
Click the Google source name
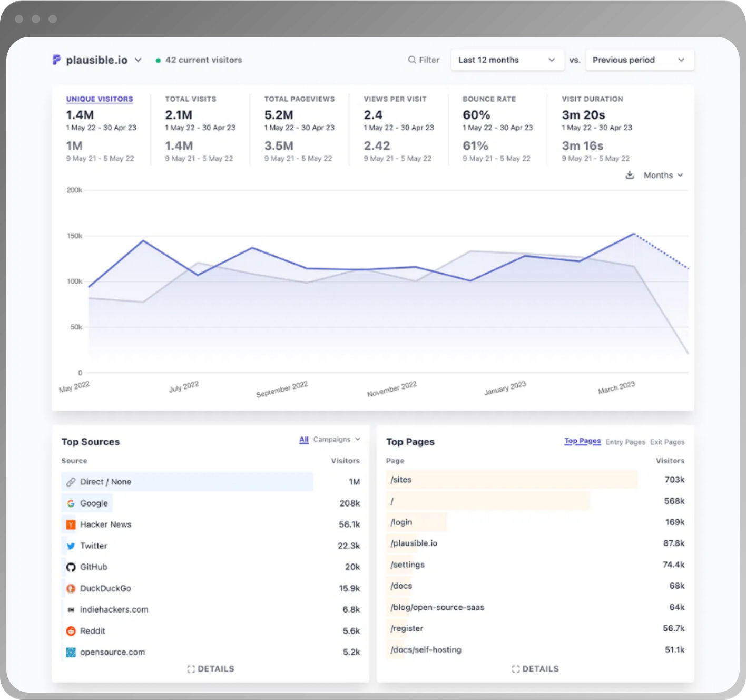click(x=94, y=503)
